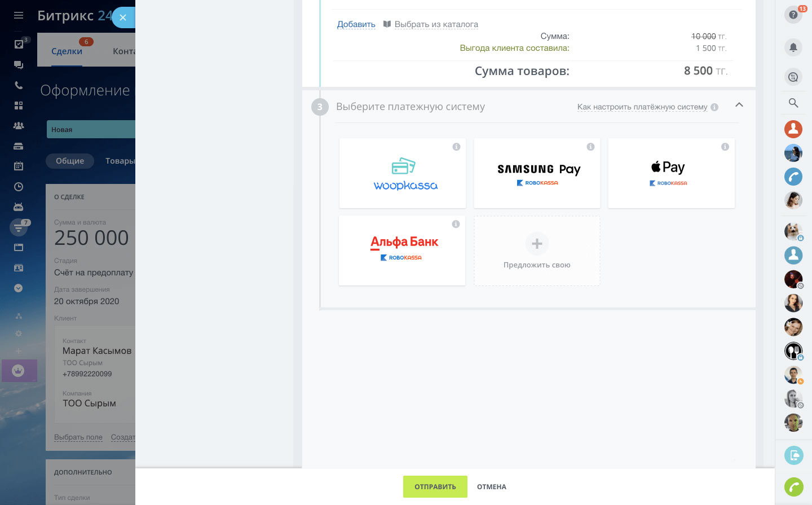Viewport: 812px width, 505px height.
Task: Click the Отмена button
Action: click(x=491, y=487)
